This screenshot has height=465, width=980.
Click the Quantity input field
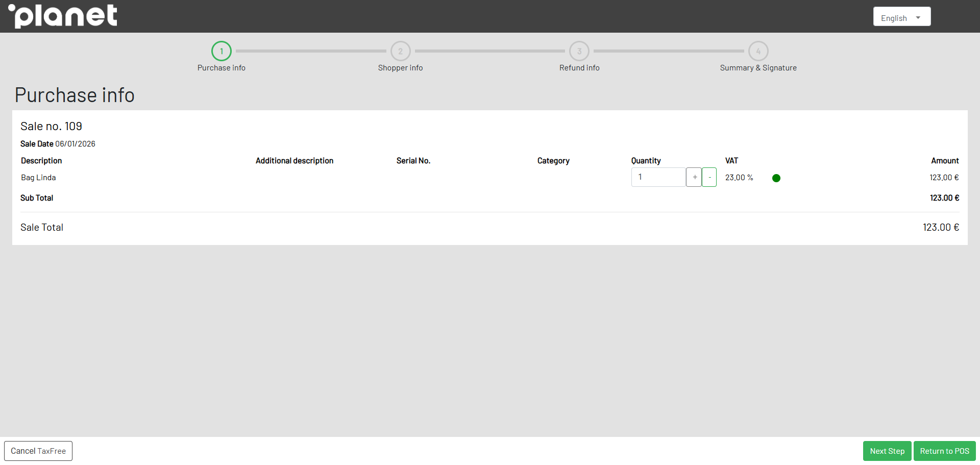tap(658, 177)
